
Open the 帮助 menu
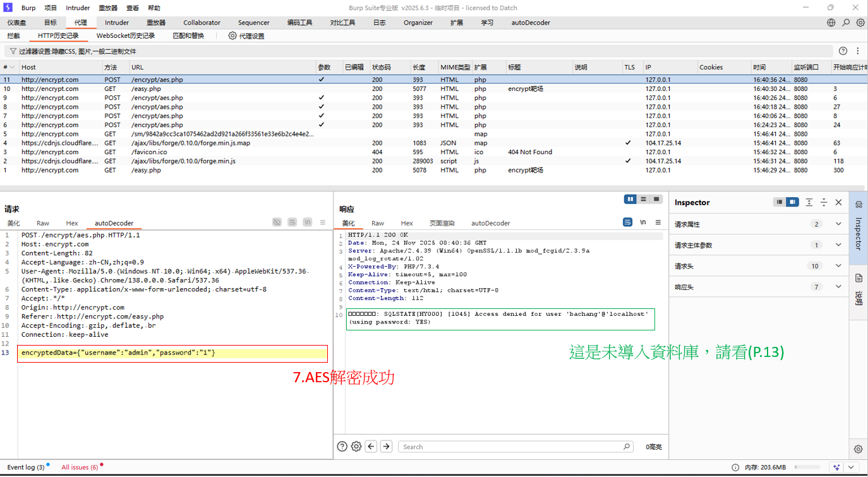click(154, 8)
